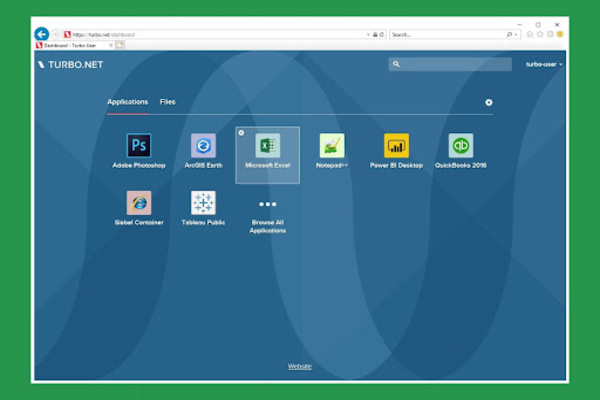Open browser tools gear icon

pyautogui.click(x=550, y=34)
